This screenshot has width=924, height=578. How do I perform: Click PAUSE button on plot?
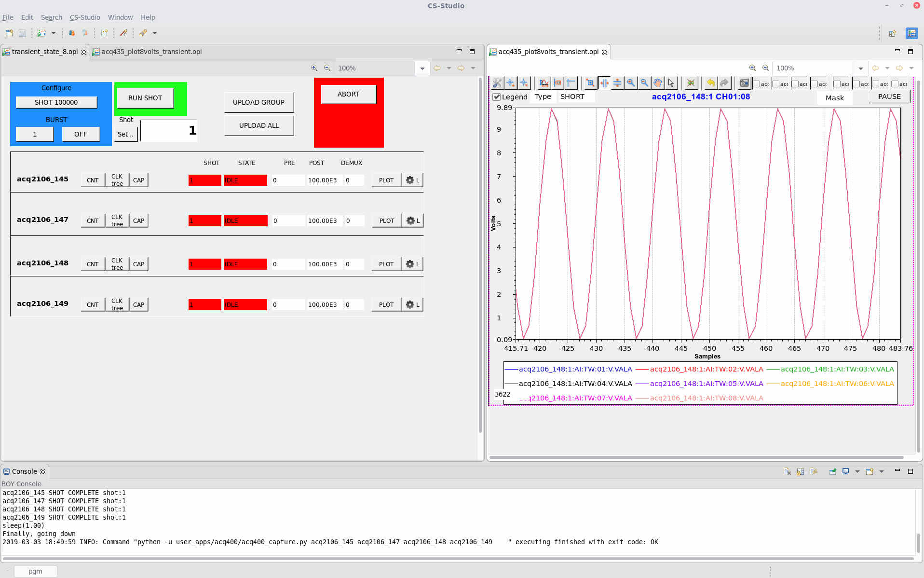pyautogui.click(x=889, y=96)
